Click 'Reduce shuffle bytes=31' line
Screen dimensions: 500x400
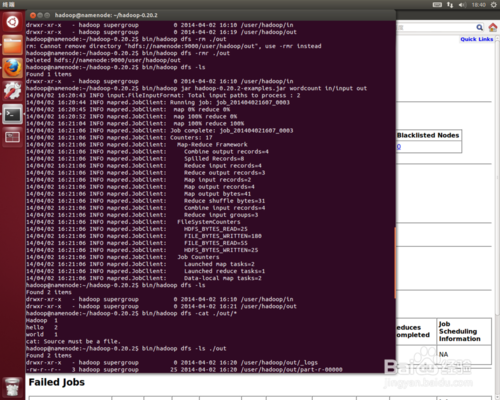click(145, 201)
